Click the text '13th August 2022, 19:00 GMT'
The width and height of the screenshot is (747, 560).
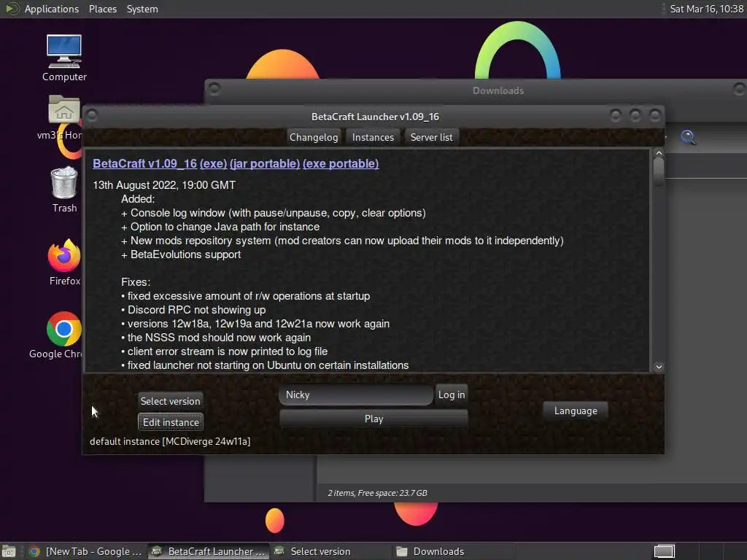pyautogui.click(x=164, y=185)
